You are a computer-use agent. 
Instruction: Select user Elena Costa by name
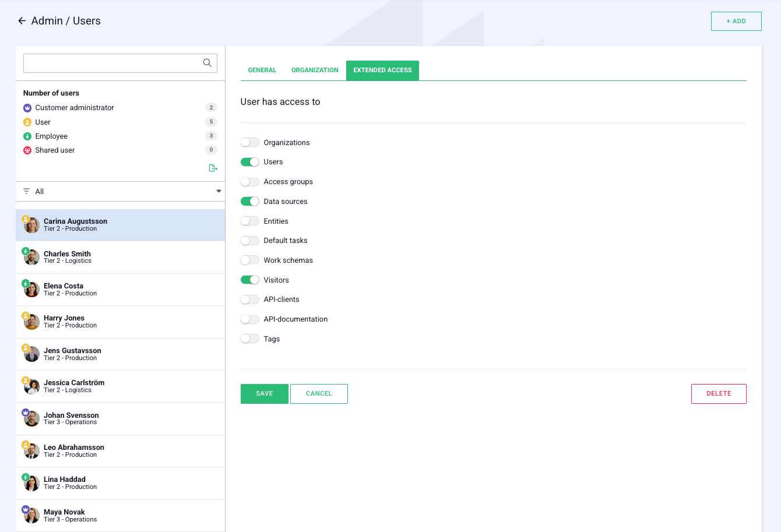(64, 286)
